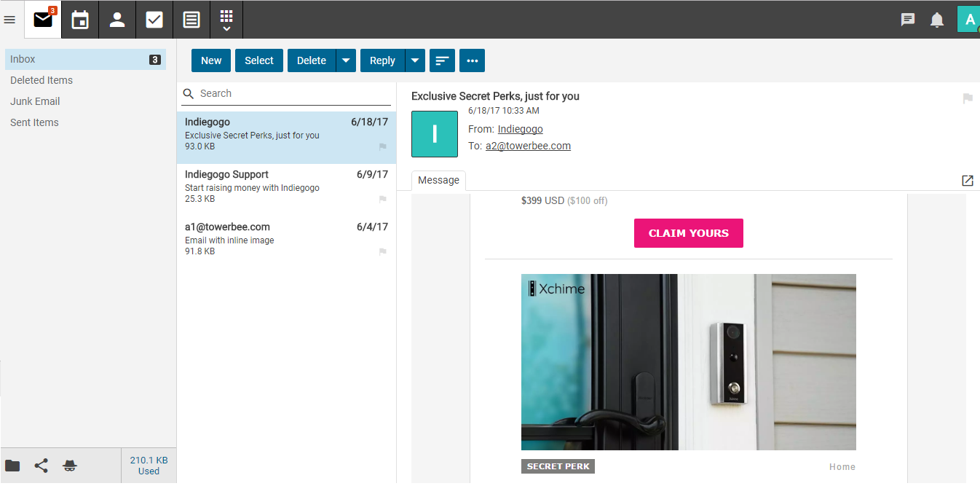Expand the Delete dropdown arrow

pyautogui.click(x=346, y=60)
